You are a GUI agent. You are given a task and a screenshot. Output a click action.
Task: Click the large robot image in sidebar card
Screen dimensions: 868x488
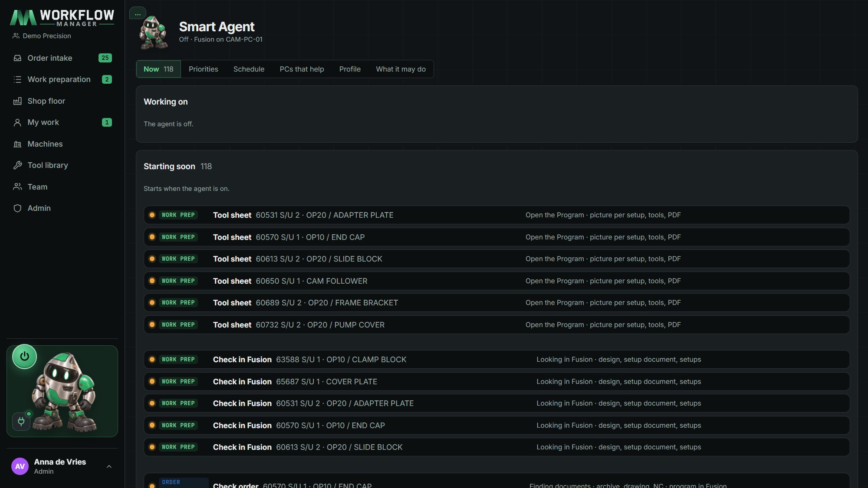pos(64,393)
